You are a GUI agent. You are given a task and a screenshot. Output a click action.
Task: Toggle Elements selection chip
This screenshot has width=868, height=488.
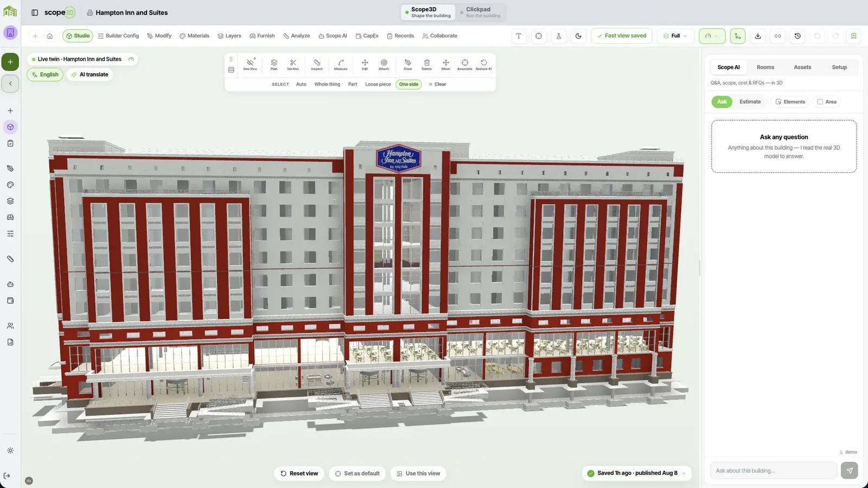pyautogui.click(x=790, y=101)
